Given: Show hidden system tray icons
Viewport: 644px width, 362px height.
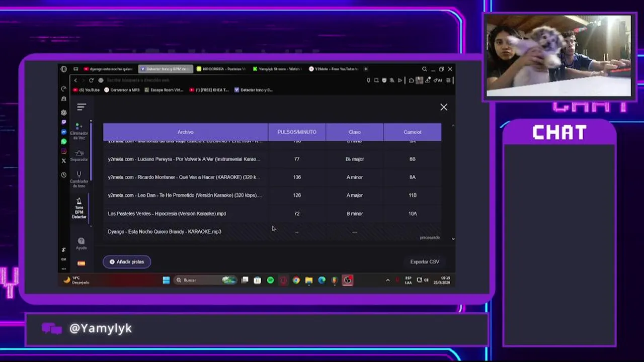Looking at the screenshot, I should coord(387,280).
